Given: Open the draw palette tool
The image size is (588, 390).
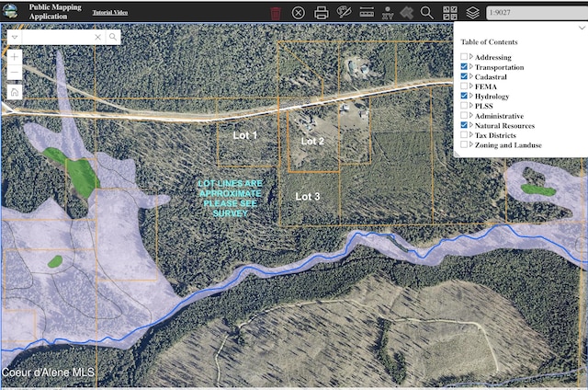Looking at the screenshot, I should pyautogui.click(x=344, y=12).
